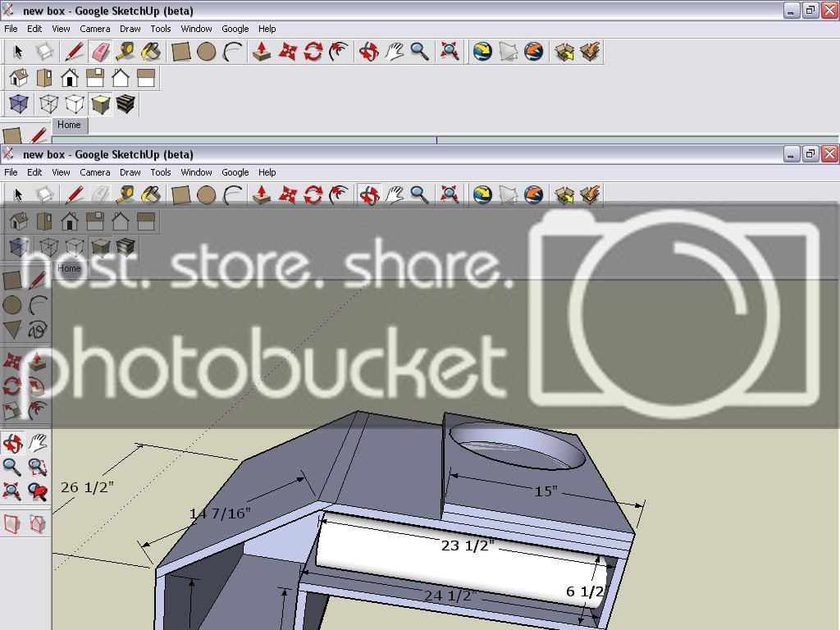Click the 6 1/2" dimension label
840x630 pixels.
tap(586, 591)
